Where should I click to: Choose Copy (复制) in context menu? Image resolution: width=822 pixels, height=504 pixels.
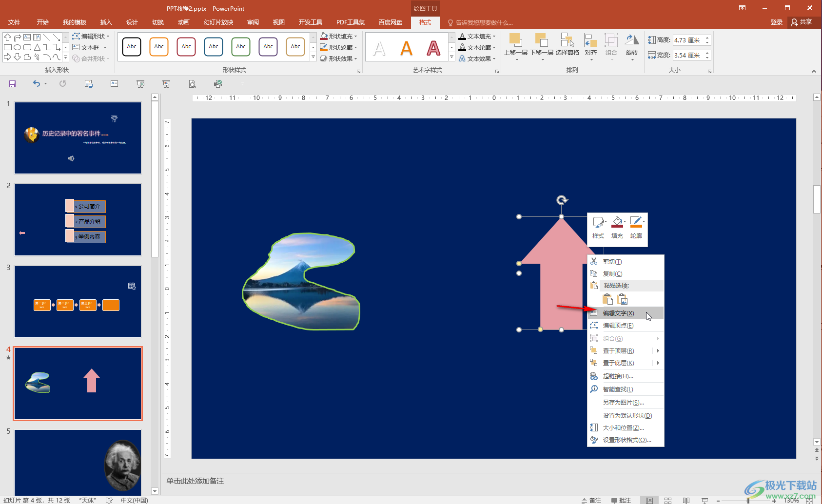[626, 273]
